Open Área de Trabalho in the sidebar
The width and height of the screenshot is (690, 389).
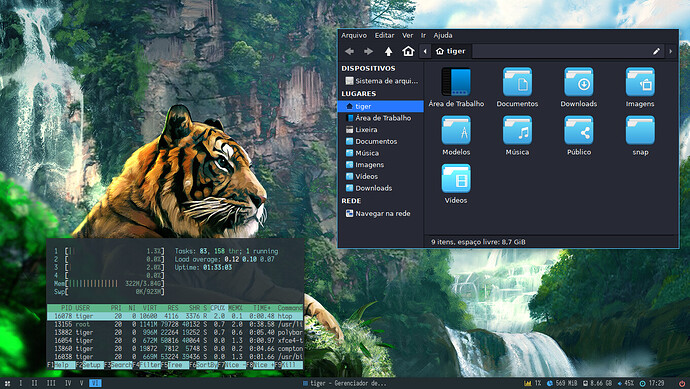381,118
